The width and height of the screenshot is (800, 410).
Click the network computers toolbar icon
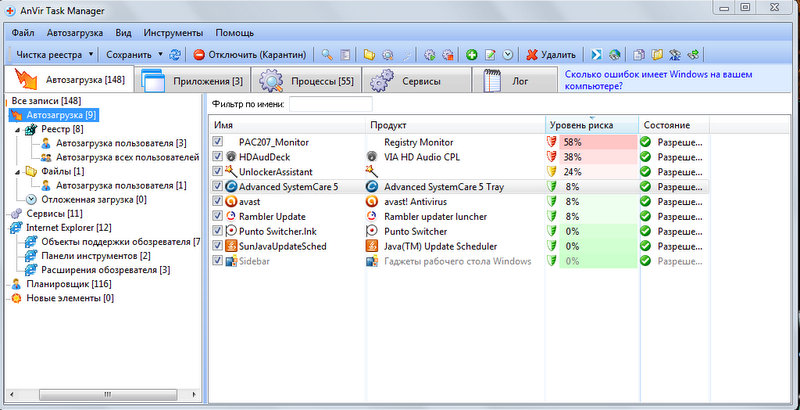675,55
